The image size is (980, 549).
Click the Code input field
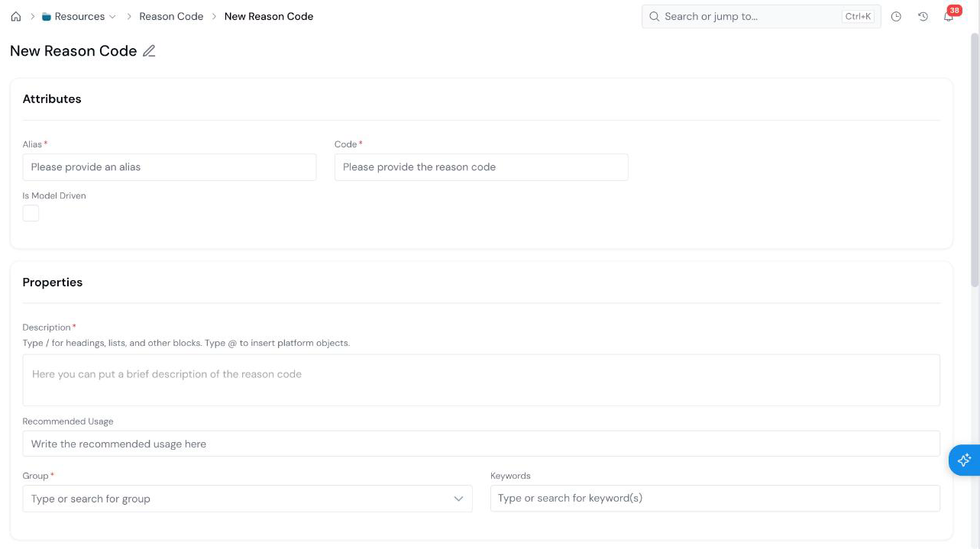(481, 167)
